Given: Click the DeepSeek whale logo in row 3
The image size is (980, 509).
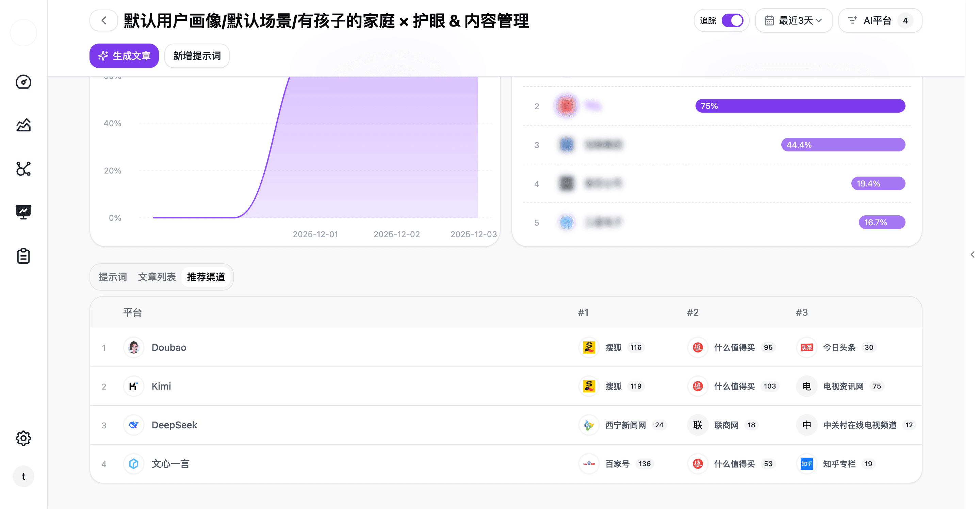Looking at the screenshot, I should pos(133,425).
